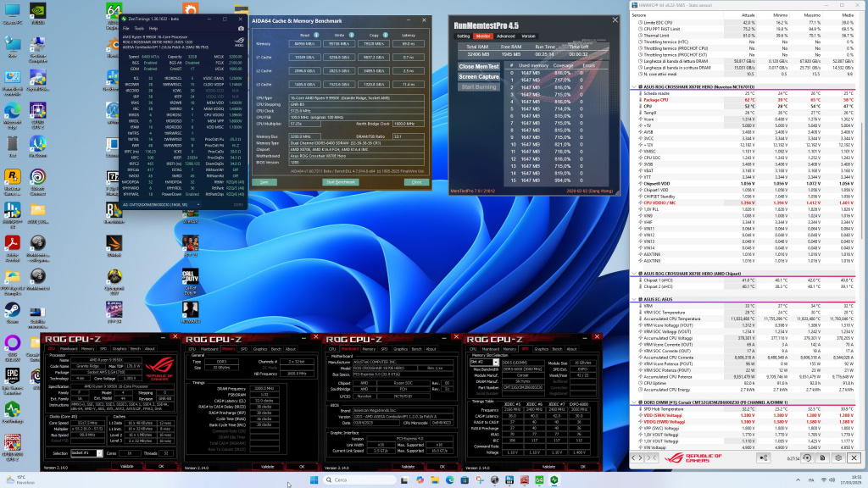868x488 pixels.
Task: Open Graphics tab in CPU-Z window showing Mainboard
Action: point(400,349)
